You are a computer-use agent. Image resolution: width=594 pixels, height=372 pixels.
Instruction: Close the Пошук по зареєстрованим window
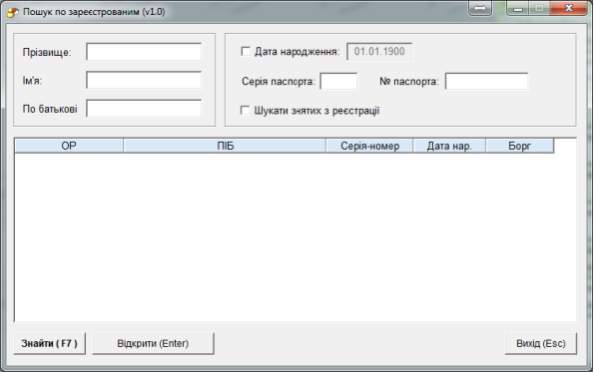[x=568, y=8]
